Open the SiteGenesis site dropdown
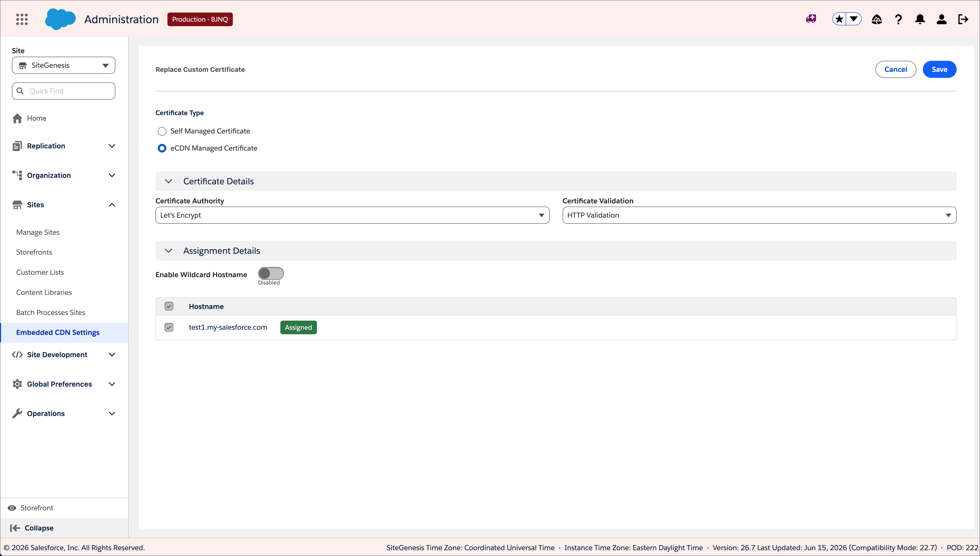The width and height of the screenshot is (980, 556). point(63,65)
